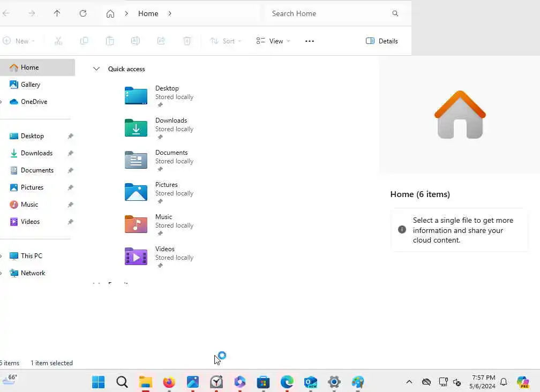
Task: Open Microsoft Store from the taskbar
Action: tap(263, 382)
